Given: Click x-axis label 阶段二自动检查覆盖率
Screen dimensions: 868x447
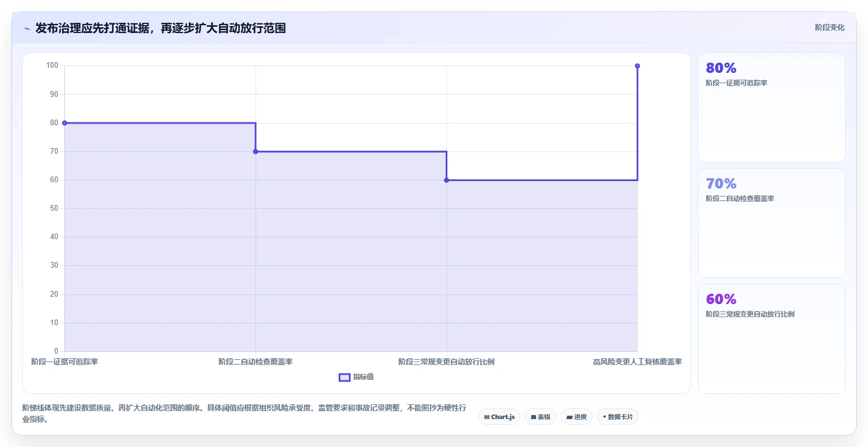Looking at the screenshot, I should tap(256, 362).
